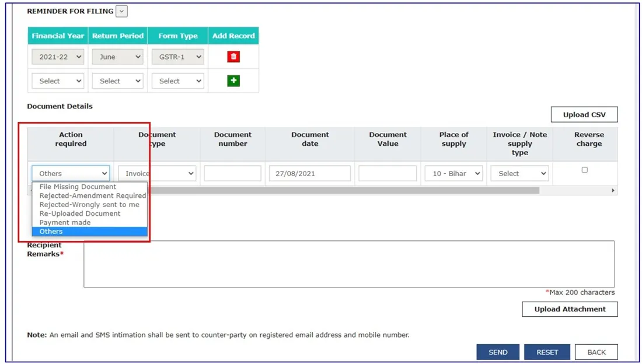The height and width of the screenshot is (364, 642).
Task: Add a new record with green plus icon
Action: 233,80
